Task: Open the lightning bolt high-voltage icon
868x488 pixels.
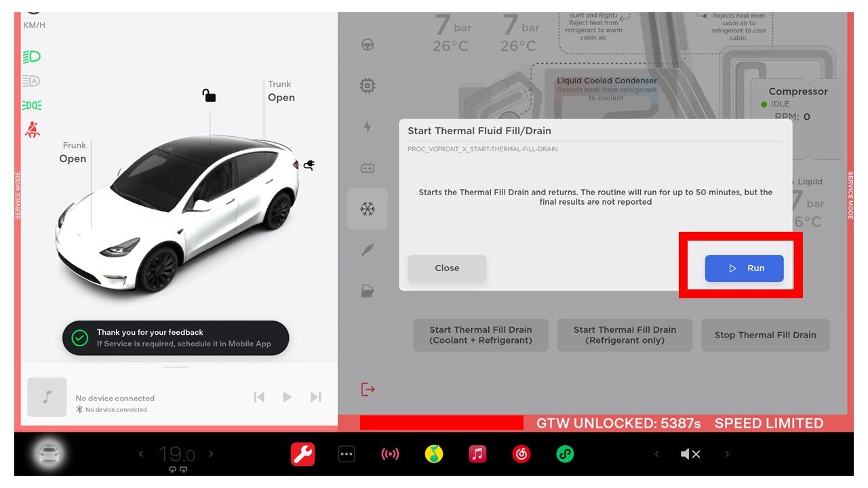Action: pos(368,127)
